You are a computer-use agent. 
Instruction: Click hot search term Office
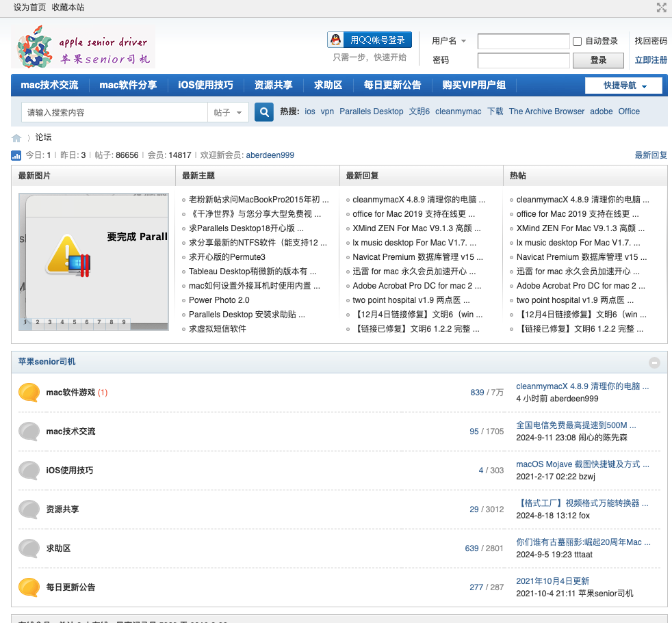point(629,111)
